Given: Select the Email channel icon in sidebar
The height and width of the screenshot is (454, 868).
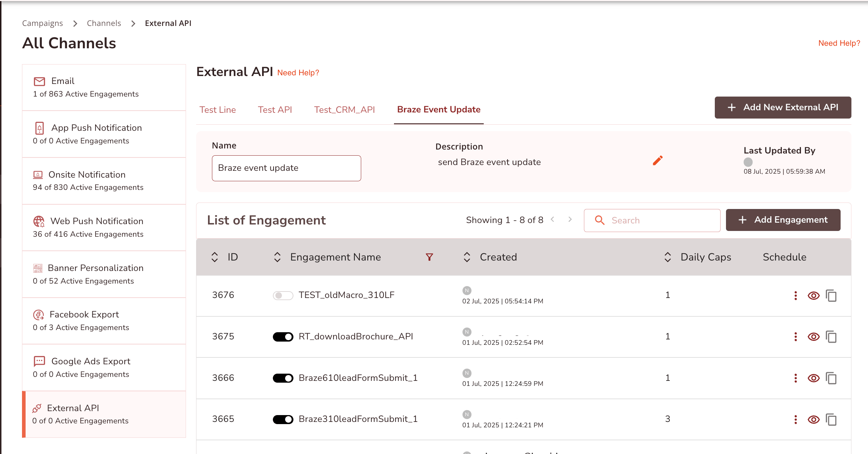Looking at the screenshot, I should pos(39,81).
